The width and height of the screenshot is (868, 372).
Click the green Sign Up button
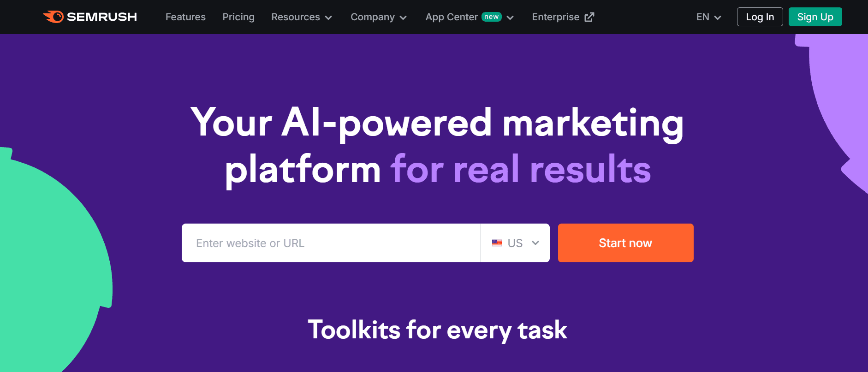(815, 17)
